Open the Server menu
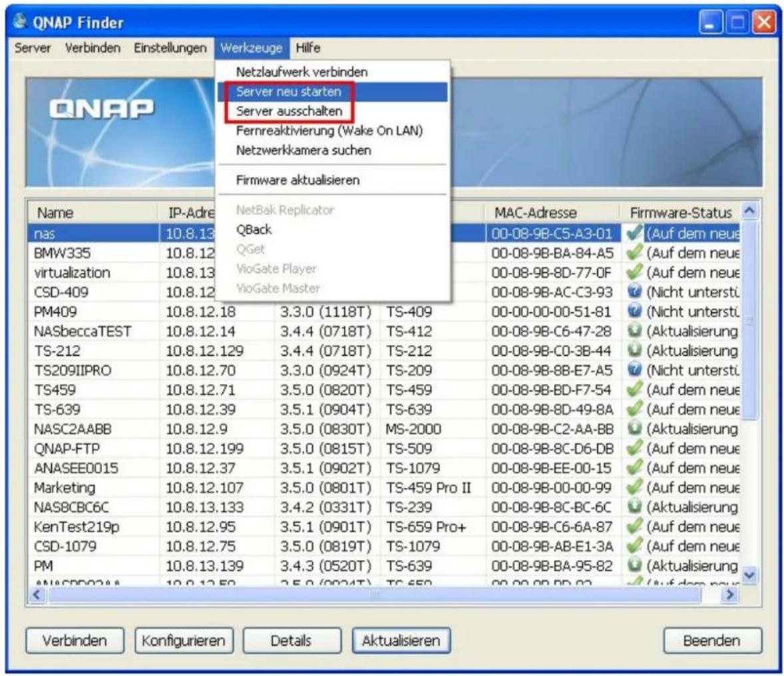The width and height of the screenshot is (784, 676). coord(33,48)
